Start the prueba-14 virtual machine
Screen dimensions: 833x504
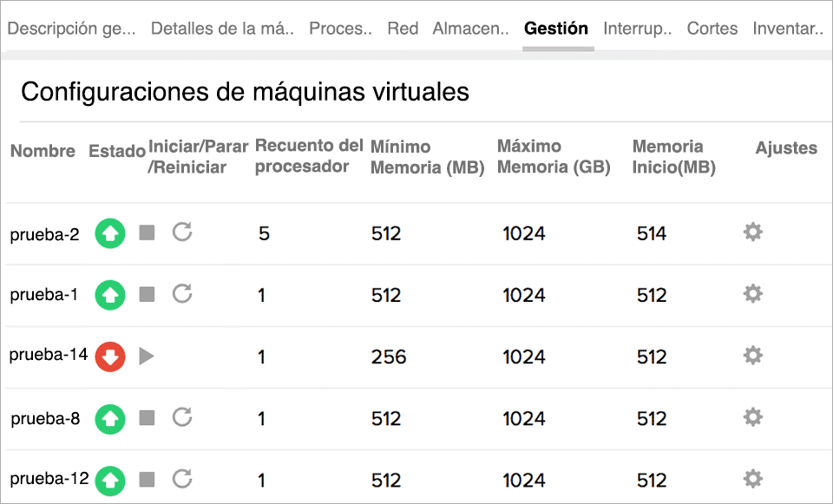(147, 356)
